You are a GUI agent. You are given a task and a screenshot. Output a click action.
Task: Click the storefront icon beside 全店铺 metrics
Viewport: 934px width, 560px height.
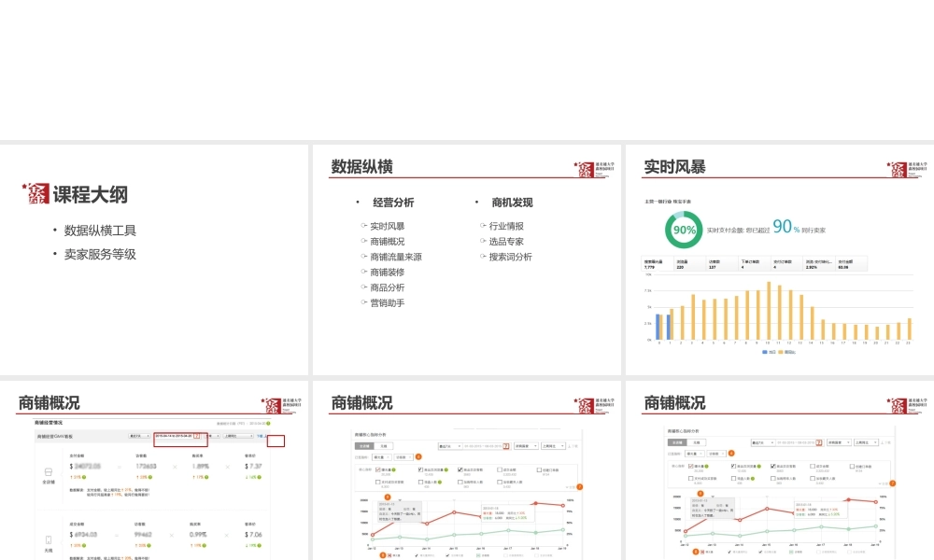tap(48, 471)
